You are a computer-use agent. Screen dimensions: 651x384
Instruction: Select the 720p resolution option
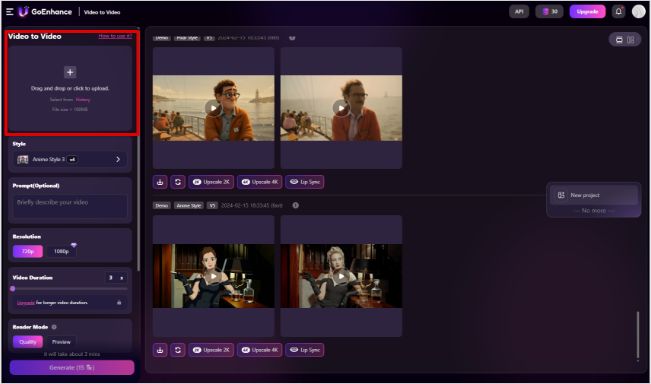click(x=28, y=251)
